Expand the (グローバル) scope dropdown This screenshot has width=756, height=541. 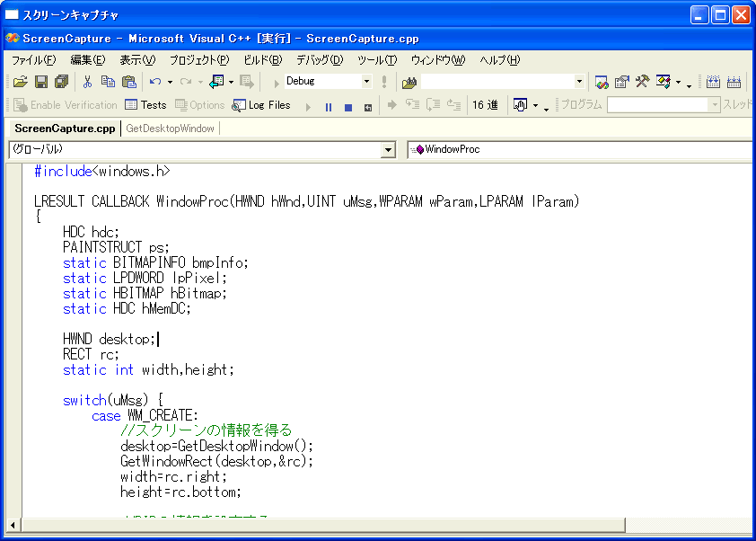[x=388, y=150]
